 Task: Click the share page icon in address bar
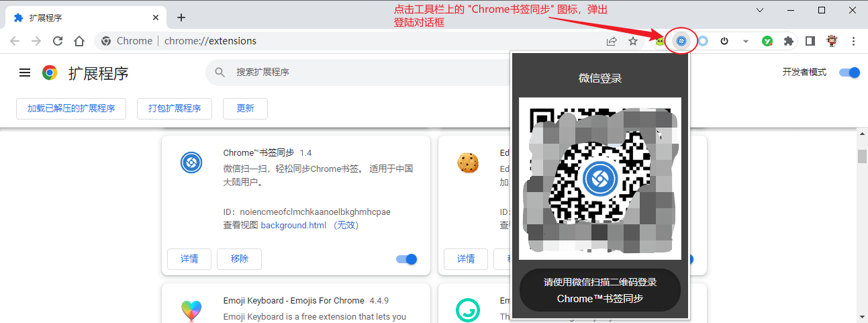pyautogui.click(x=612, y=41)
